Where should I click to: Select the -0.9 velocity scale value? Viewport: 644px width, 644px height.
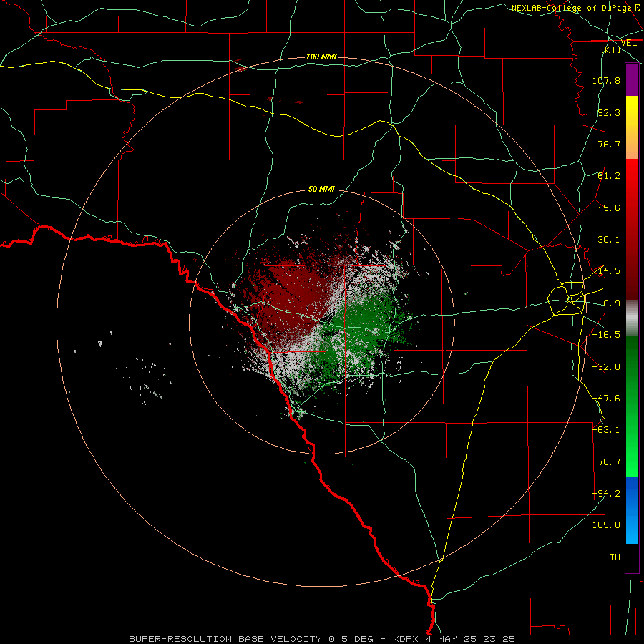click(x=609, y=303)
